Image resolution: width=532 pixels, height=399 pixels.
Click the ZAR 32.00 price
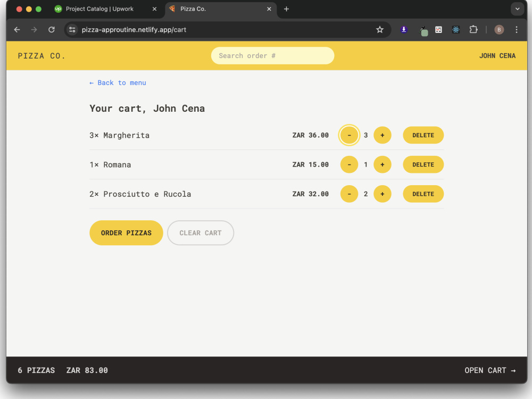[x=311, y=194]
